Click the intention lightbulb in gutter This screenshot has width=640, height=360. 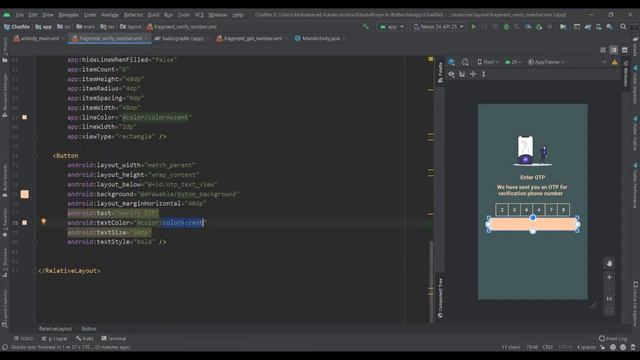(x=44, y=221)
